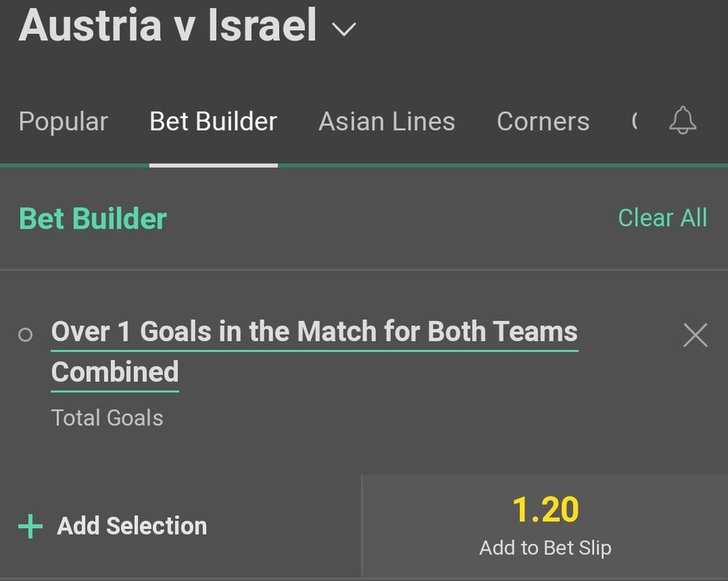This screenshot has width=728, height=581.
Task: Click the green Bet Builder heading
Action: tap(93, 218)
